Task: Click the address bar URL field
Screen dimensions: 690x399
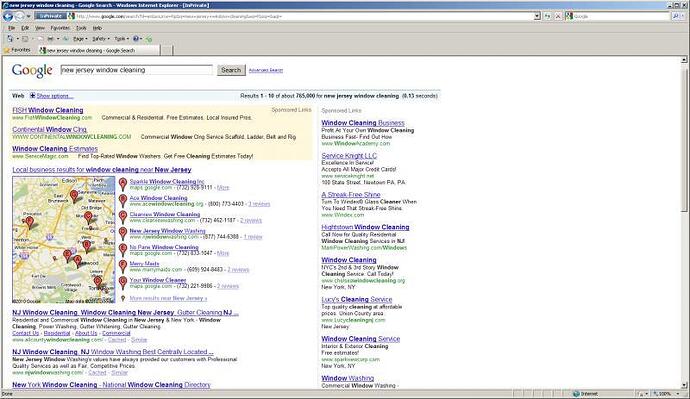Action: click(x=304, y=16)
